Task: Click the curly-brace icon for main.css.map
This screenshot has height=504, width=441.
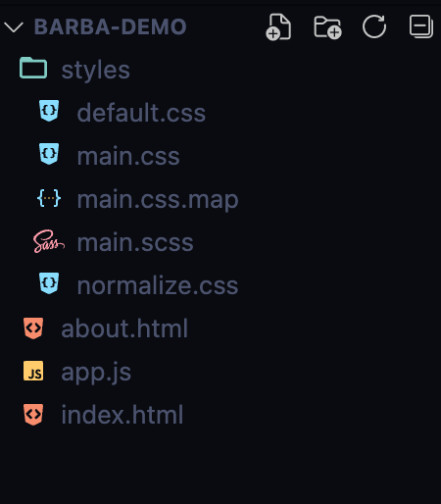Action: click(x=49, y=198)
